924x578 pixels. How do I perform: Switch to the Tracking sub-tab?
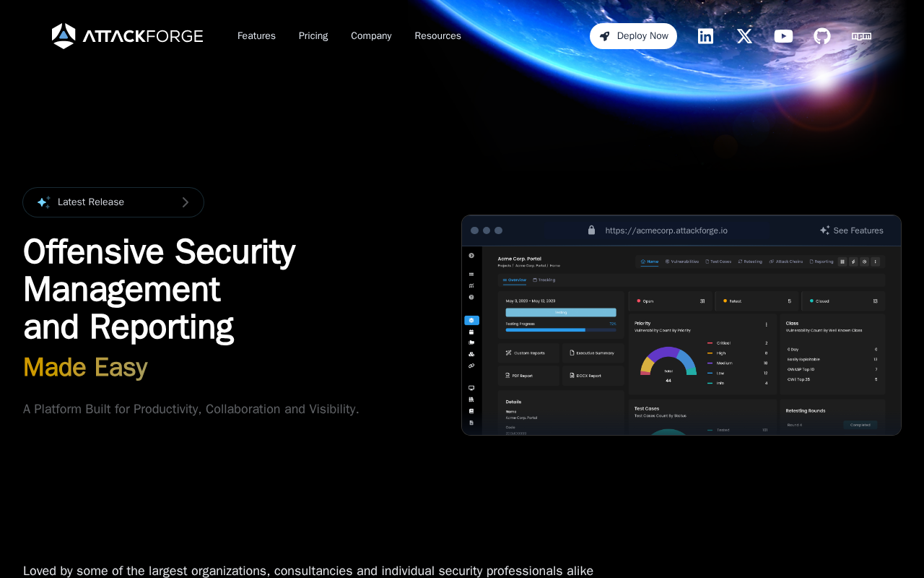tap(544, 280)
